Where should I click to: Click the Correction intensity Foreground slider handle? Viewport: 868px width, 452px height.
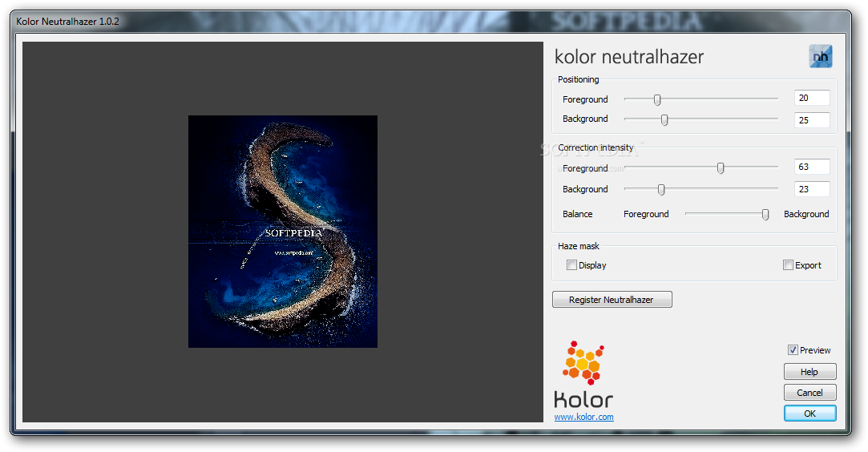[721, 167]
